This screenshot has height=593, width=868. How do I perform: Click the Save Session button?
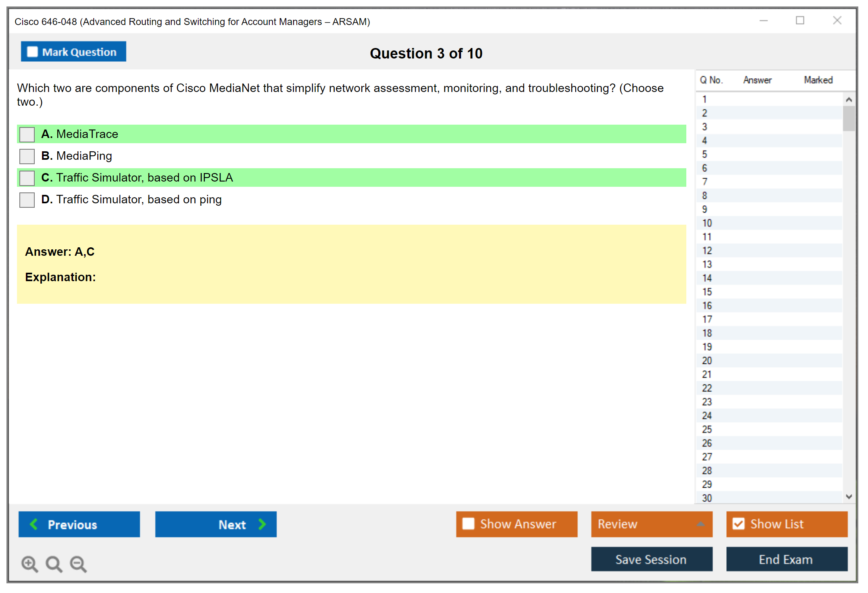[651, 559]
